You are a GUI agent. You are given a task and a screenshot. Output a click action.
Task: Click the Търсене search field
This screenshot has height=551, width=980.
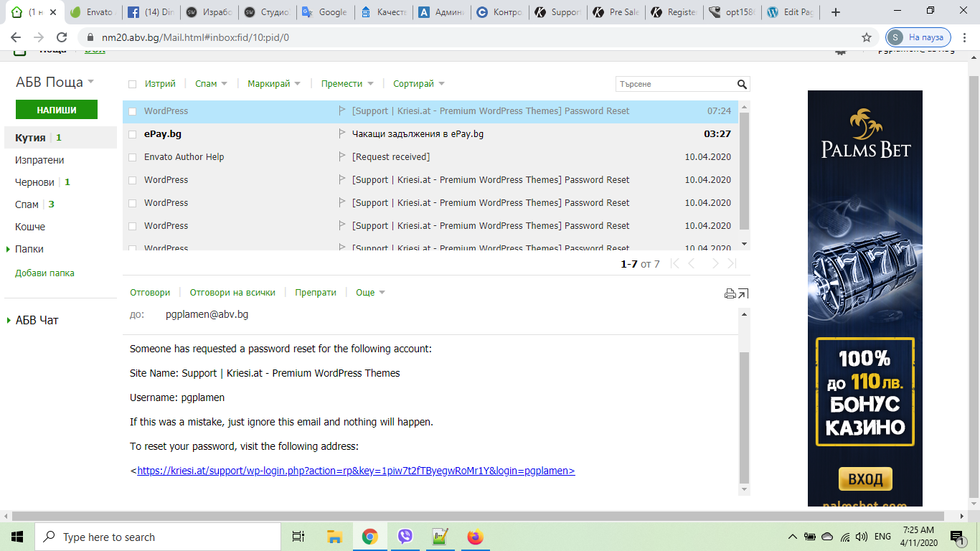pyautogui.click(x=676, y=84)
